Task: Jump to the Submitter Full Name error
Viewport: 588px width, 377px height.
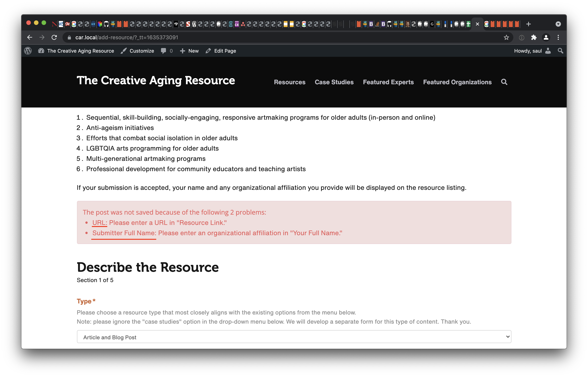Action: point(124,233)
